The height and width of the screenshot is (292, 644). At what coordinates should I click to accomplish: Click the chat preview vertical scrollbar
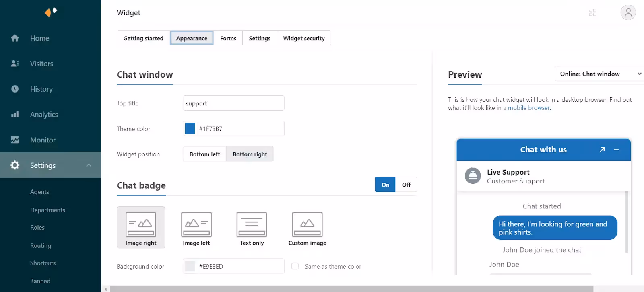click(x=626, y=222)
